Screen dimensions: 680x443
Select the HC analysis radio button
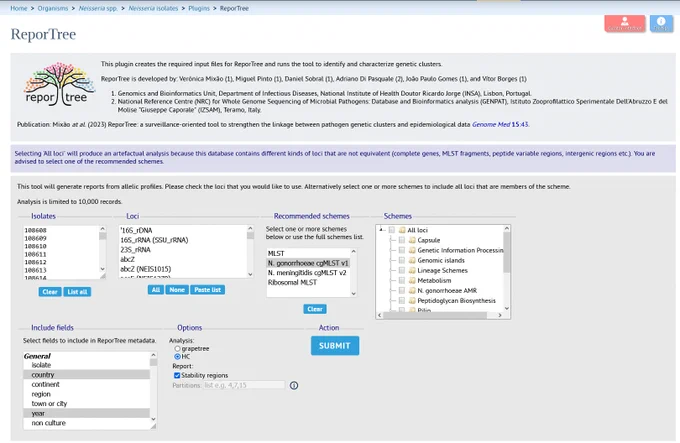[177, 356]
